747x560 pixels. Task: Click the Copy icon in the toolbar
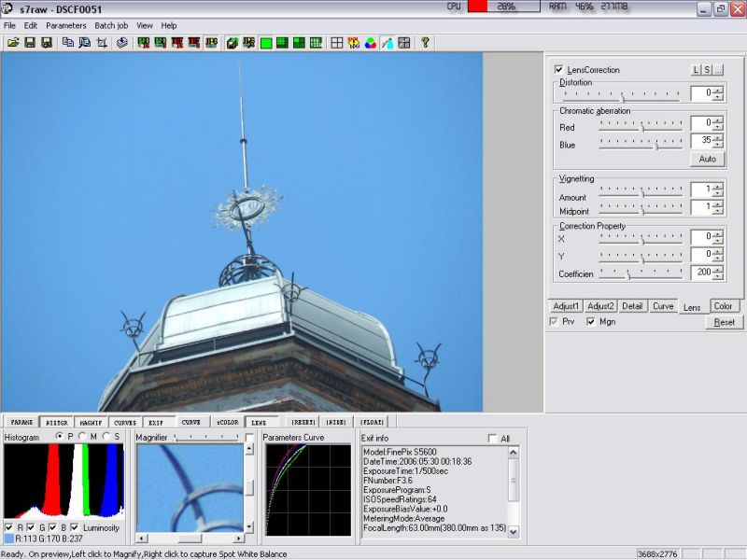tap(68, 43)
